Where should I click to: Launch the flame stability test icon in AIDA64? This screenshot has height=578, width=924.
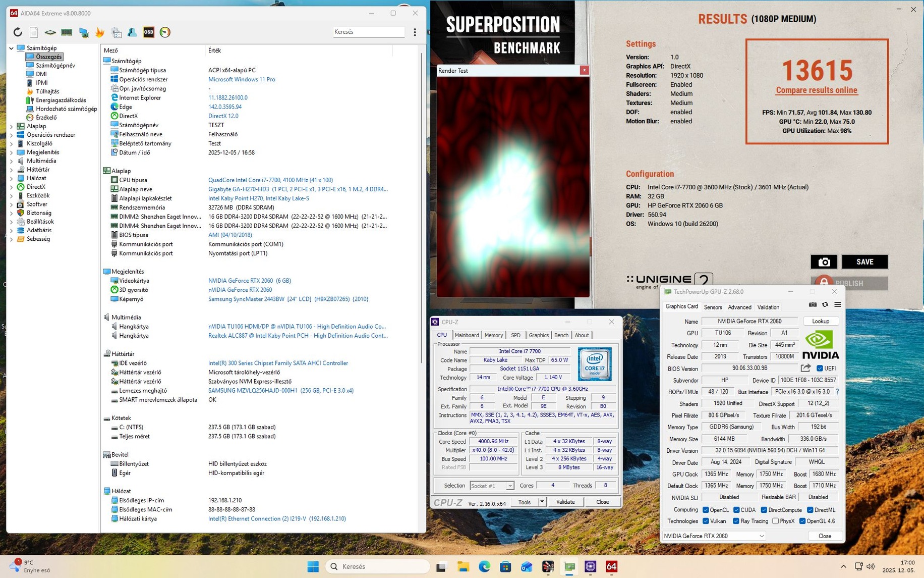pyautogui.click(x=100, y=32)
